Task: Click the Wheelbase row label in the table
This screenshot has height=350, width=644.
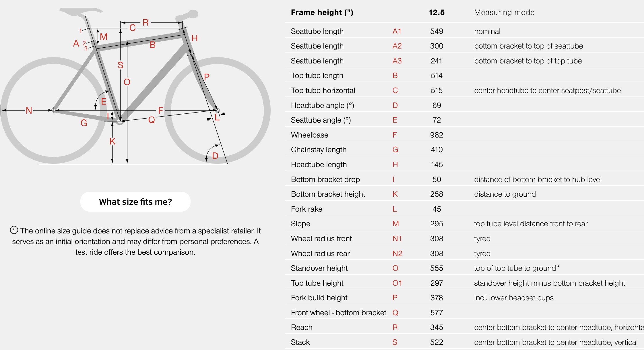Action: coord(309,135)
